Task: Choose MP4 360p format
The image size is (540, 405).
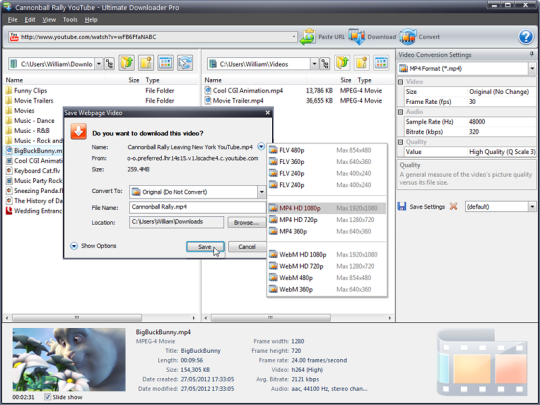Action: coord(327,231)
